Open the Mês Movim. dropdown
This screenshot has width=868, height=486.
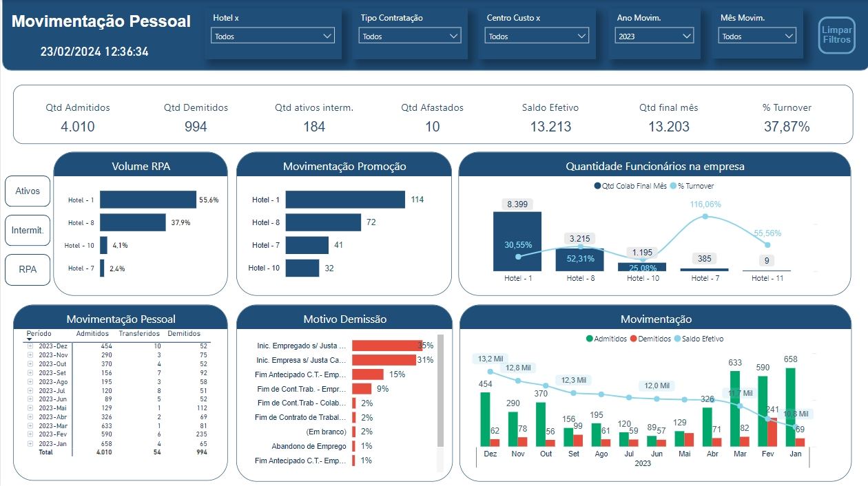[757, 36]
